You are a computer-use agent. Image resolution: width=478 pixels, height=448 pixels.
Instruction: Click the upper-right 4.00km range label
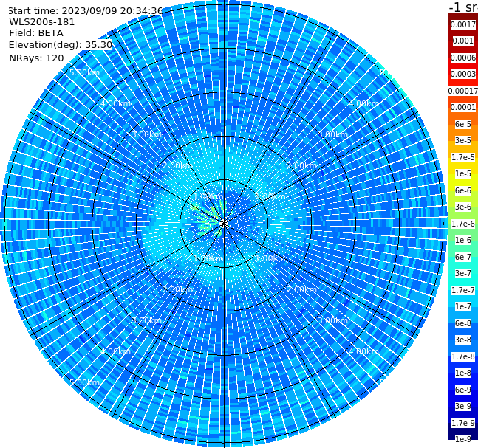point(363,103)
